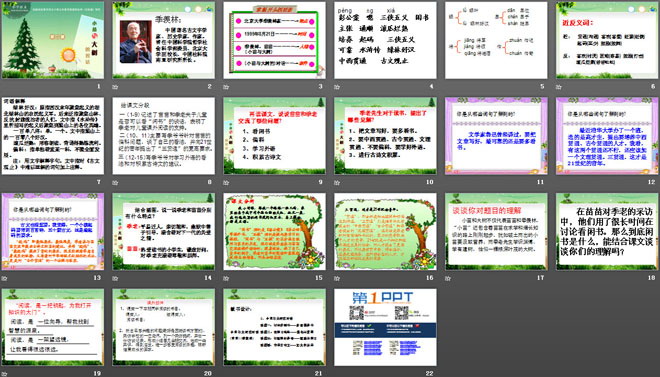Screen dimensions: 660x377
Task: Select slide 22 thumbnail with 第1PPT logo
Action: (385, 327)
